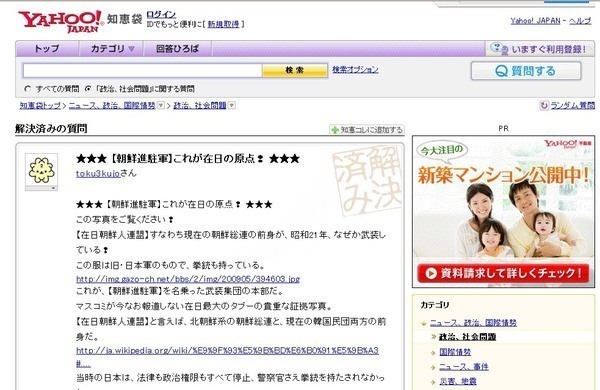This screenshot has width=600, height=390.
Task: Expand dropdown after ニュース、政治、国際情勢 breadcrumb
Action: point(161,105)
